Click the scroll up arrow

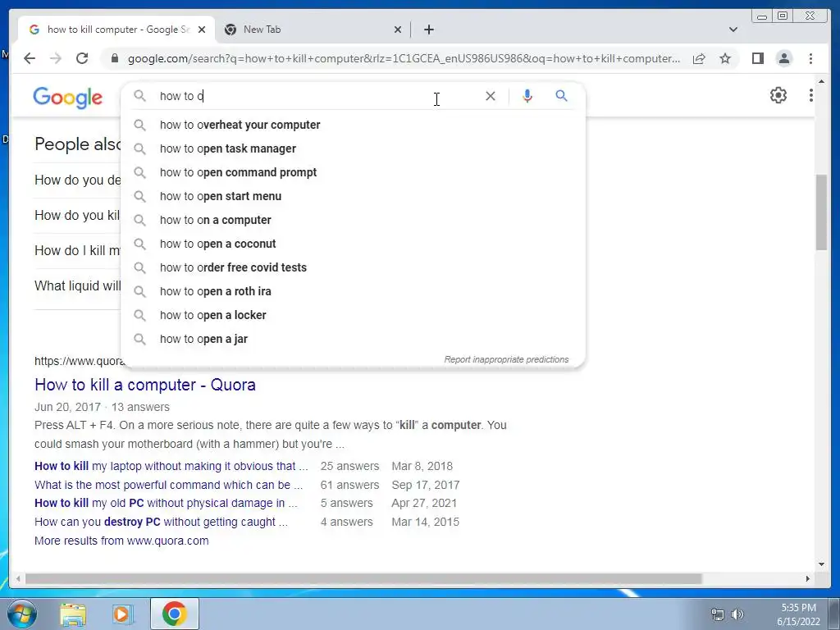coord(822,81)
